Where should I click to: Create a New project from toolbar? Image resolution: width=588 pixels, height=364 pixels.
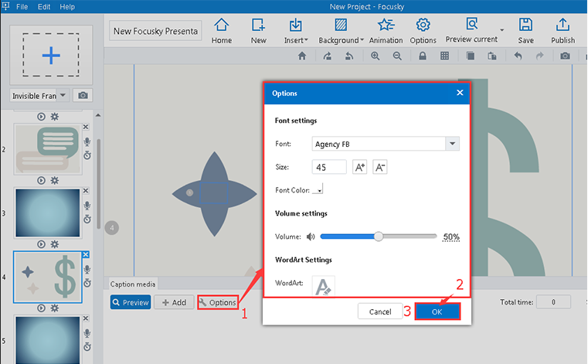(258, 31)
